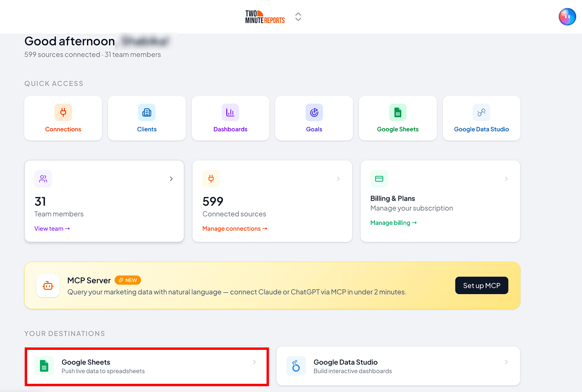
Task: Open the Clients quick access label
Action: (147, 129)
